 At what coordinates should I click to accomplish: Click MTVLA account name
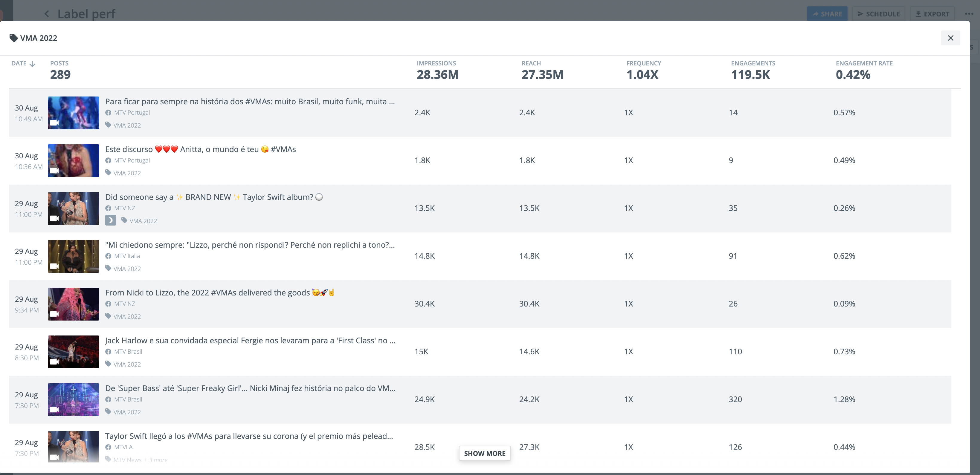(123, 447)
